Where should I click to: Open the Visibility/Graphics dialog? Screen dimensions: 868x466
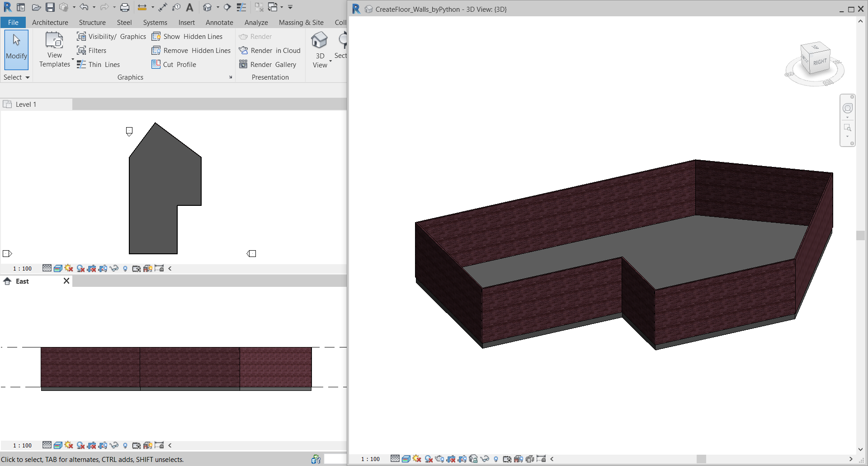111,37
